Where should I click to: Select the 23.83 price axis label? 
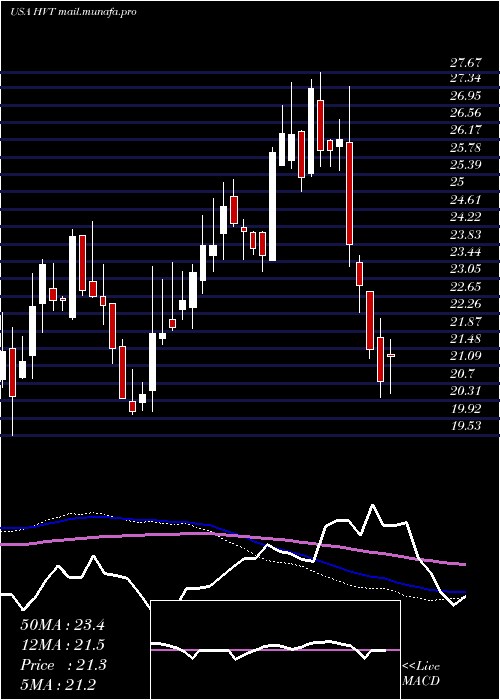465,234
